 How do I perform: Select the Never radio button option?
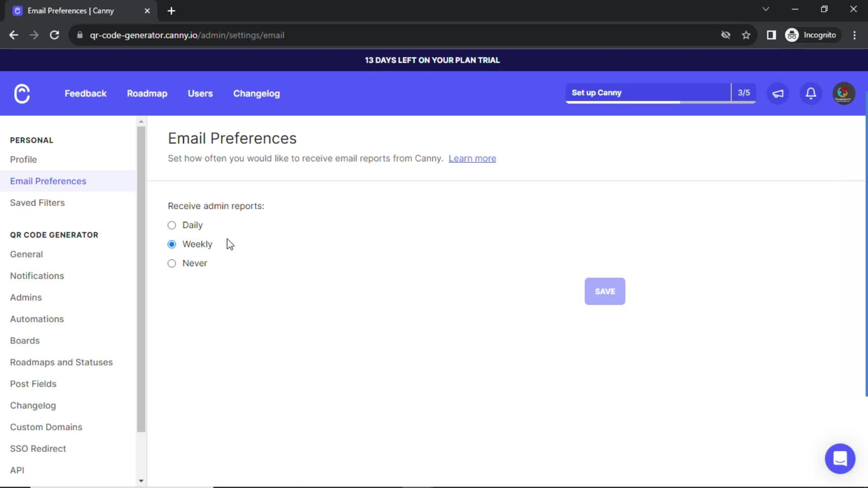click(172, 263)
